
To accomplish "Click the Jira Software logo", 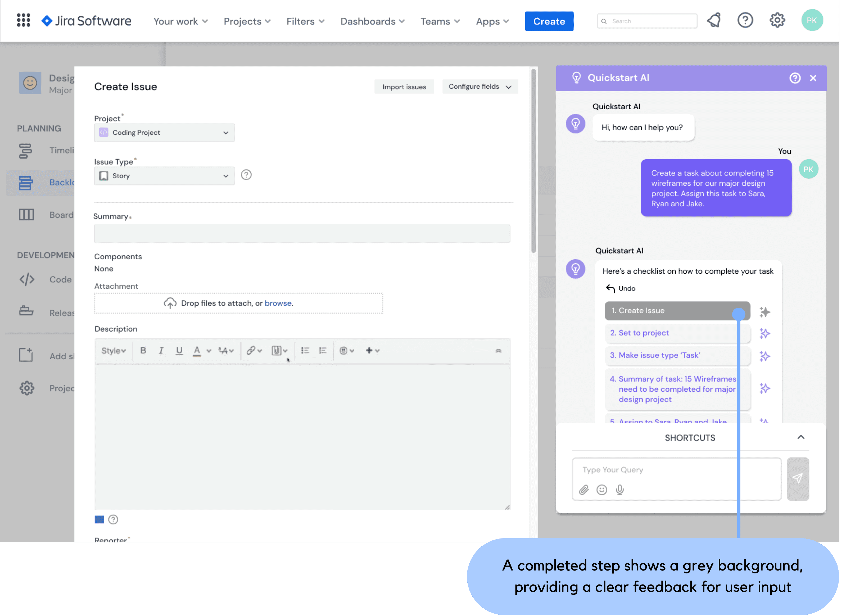I will click(x=86, y=21).
